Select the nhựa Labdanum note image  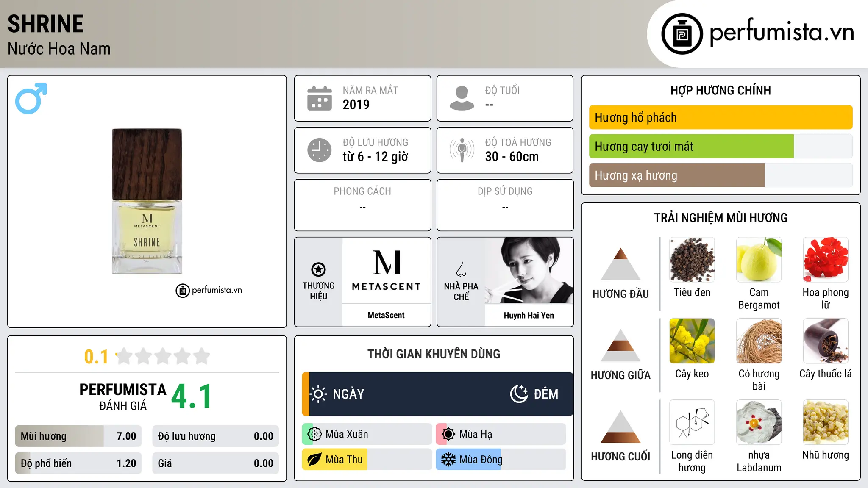(x=759, y=422)
